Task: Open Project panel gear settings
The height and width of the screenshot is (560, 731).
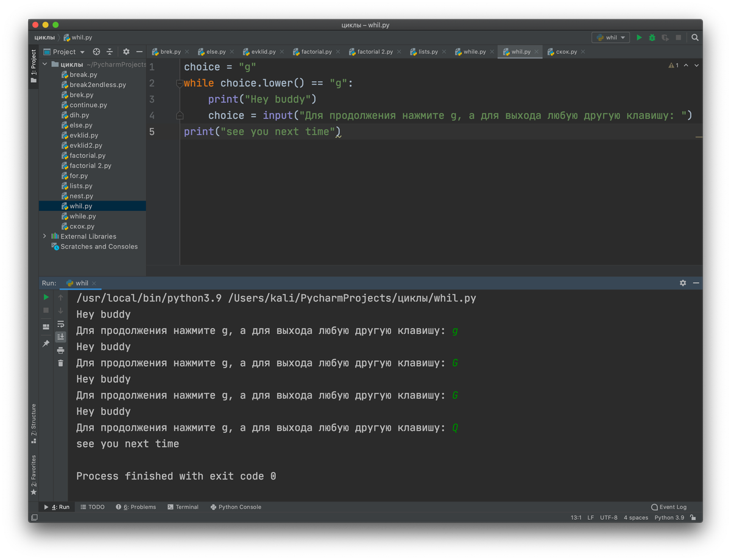Action: [126, 52]
